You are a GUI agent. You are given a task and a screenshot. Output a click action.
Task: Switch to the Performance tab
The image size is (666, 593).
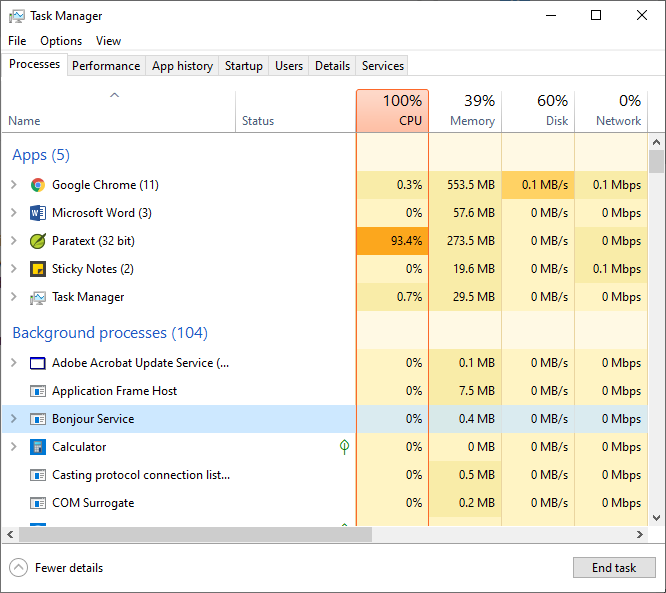(106, 66)
